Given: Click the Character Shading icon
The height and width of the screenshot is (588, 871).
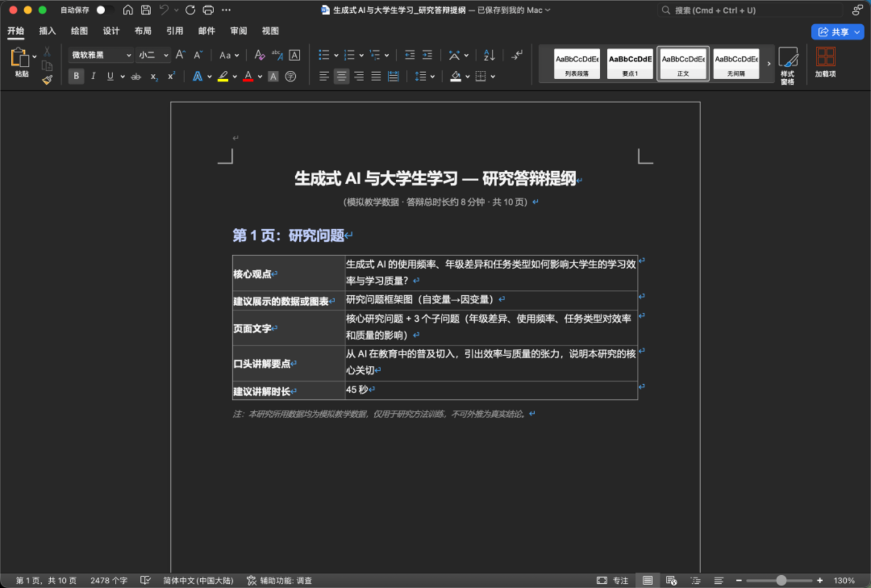Looking at the screenshot, I should (x=273, y=76).
